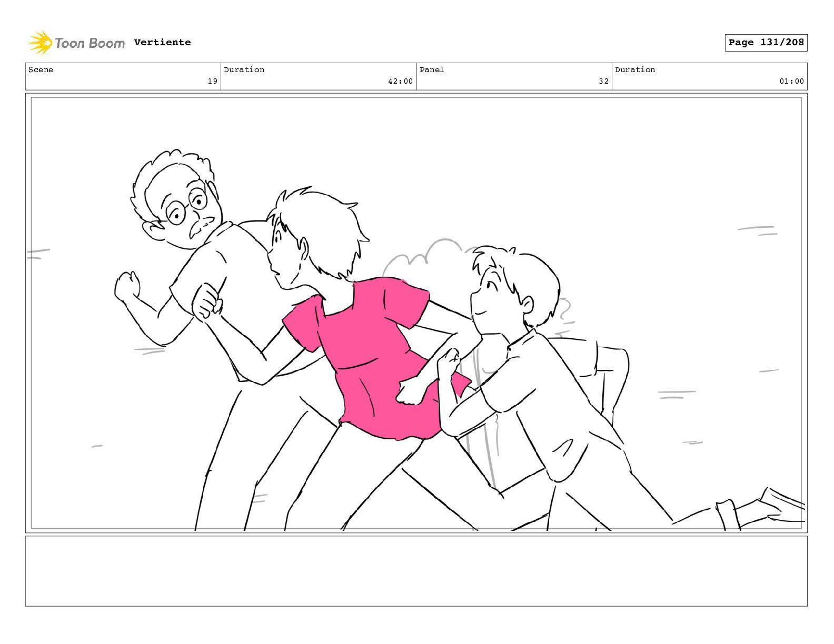Viewport: 834px width, 644px height.
Task: Click the panel duration value '01:00'
Action: [791, 81]
